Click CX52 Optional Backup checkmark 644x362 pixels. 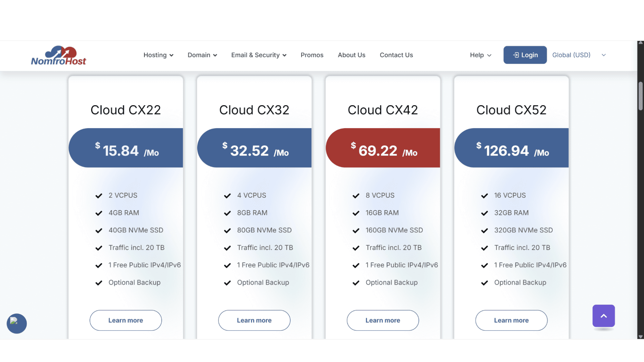point(484,283)
